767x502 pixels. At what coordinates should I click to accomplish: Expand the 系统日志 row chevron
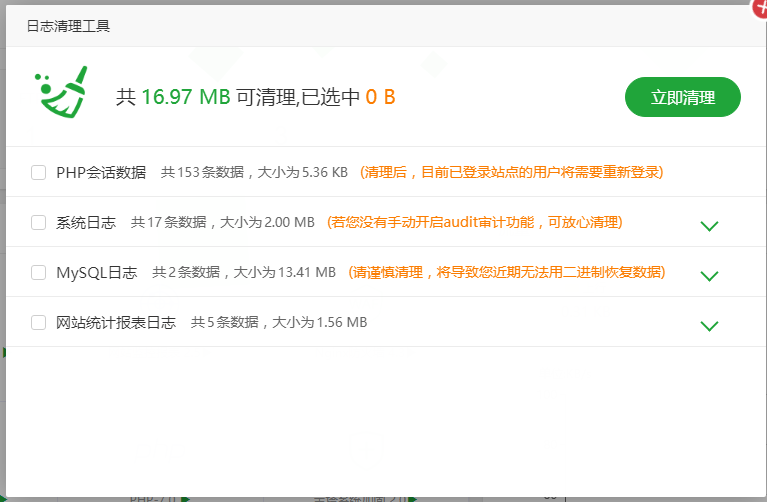coord(709,226)
